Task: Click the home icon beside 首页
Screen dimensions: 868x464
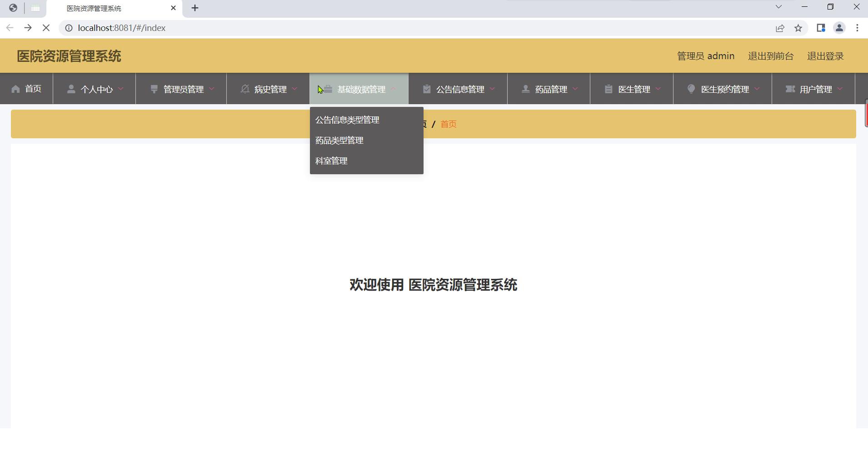Action: 16,89
